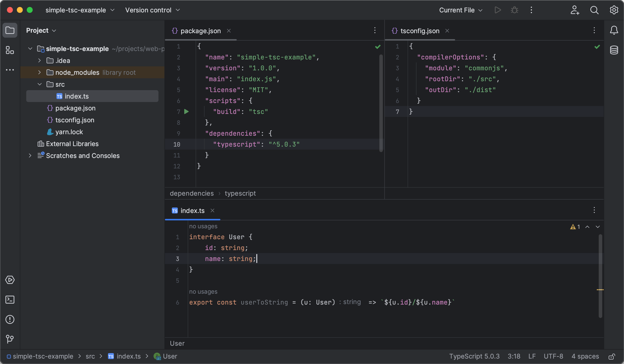Viewport: 624px width, 364px height.
Task: Click the Notifications bell icon top-right
Action: [615, 31]
